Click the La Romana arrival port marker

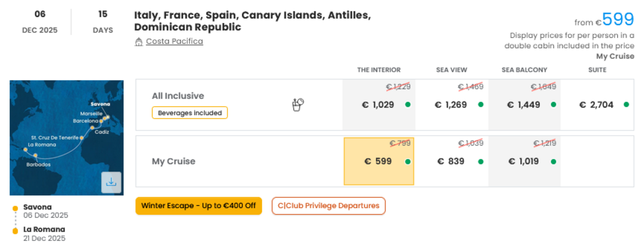coord(15,231)
